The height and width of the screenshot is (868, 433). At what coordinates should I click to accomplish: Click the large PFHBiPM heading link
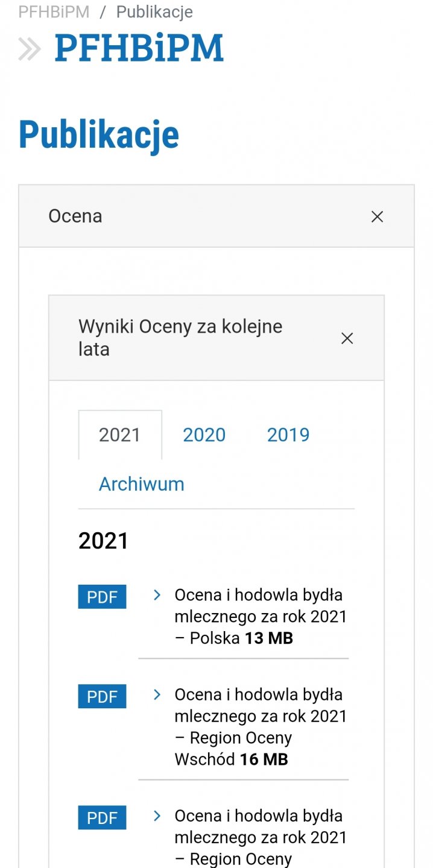point(139,49)
